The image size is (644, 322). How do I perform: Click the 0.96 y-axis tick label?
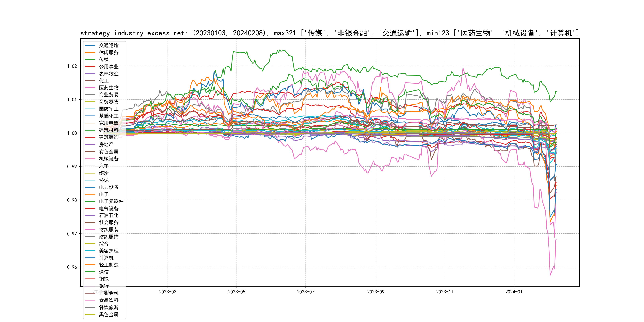[72, 267]
